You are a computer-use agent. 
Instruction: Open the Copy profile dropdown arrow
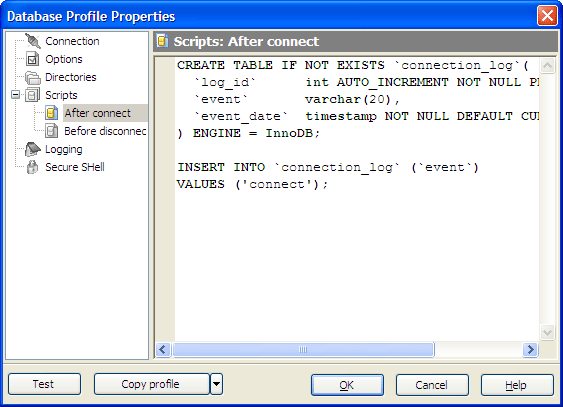click(x=216, y=384)
